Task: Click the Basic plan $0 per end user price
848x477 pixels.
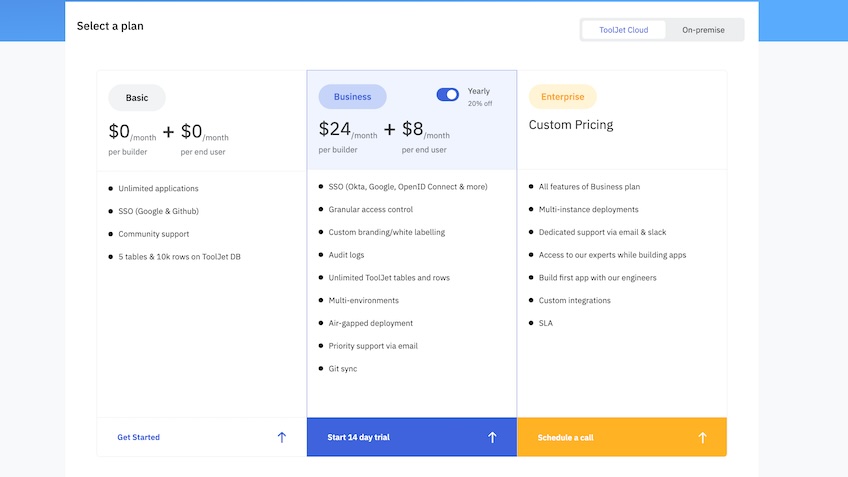Action: [x=204, y=132]
